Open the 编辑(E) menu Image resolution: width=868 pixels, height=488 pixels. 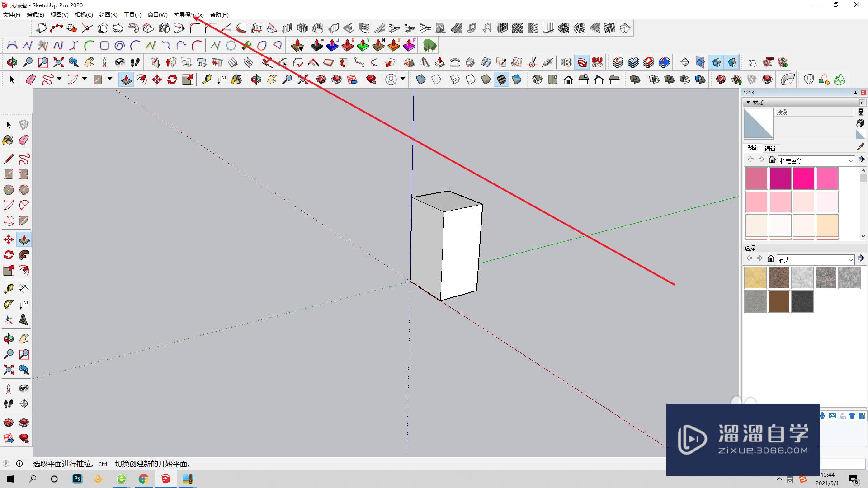tap(35, 15)
